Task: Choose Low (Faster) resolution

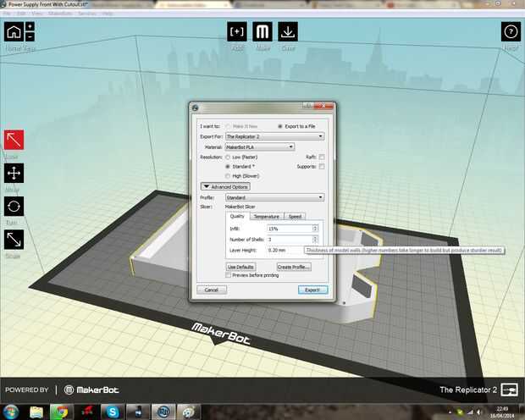Action: click(x=228, y=157)
